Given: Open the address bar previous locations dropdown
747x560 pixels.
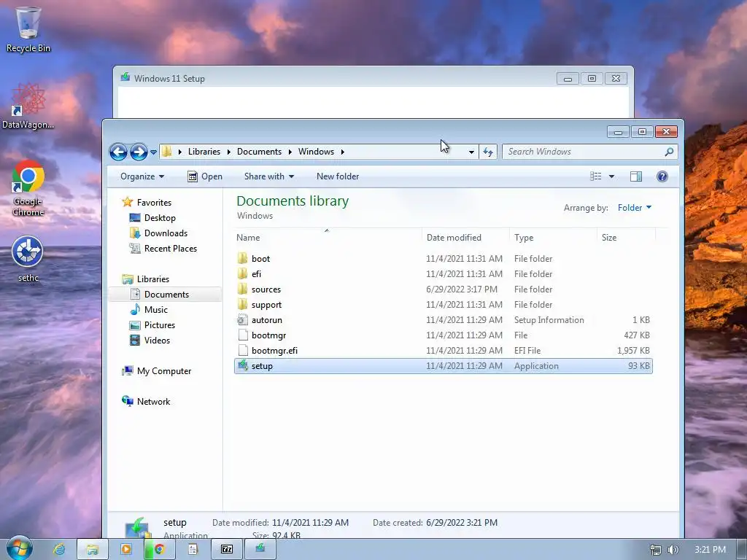Looking at the screenshot, I should [471, 152].
